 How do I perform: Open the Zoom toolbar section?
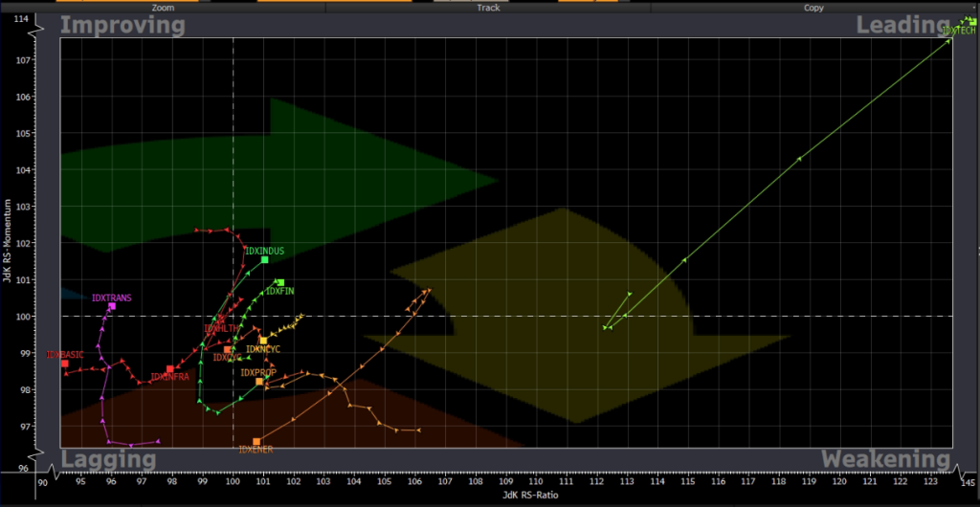[163, 8]
